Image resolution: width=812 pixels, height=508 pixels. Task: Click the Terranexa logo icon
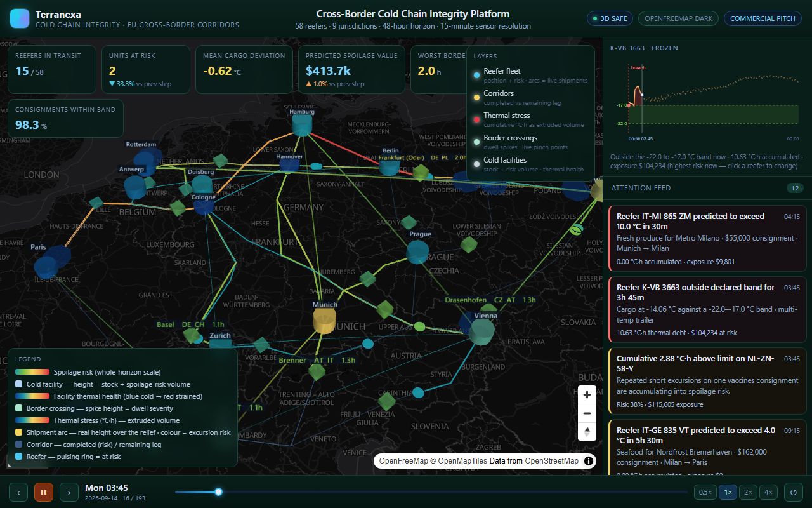pyautogui.click(x=20, y=18)
